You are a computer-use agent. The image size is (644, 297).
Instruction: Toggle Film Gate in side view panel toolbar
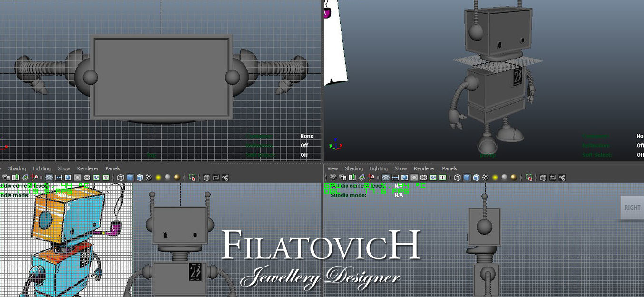395,178
